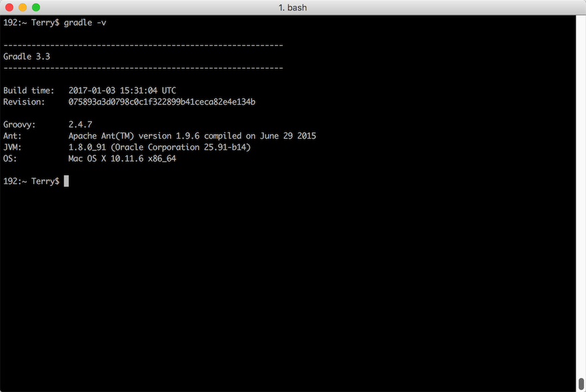The image size is (586, 392).
Task: Click the build time '2017-01-03 15:31:04 UTC'
Action: [122, 91]
